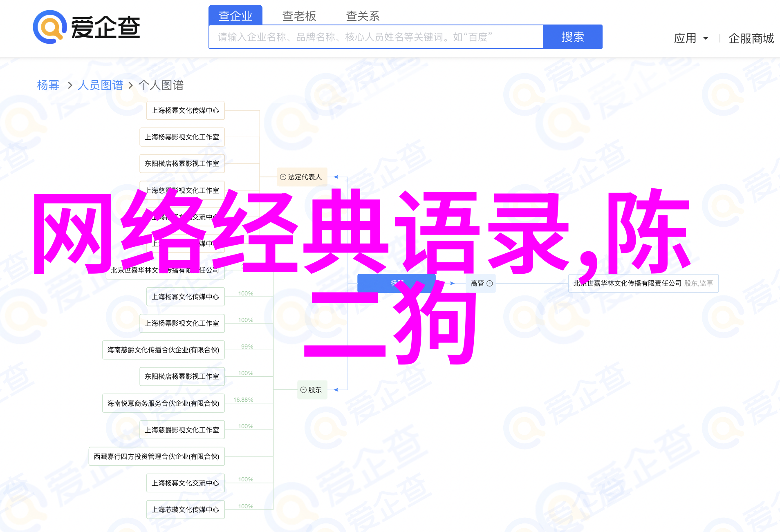Select 上海杨幂影视文化工作室 node with 100%
The width and height of the screenshot is (780, 532).
click(x=182, y=323)
